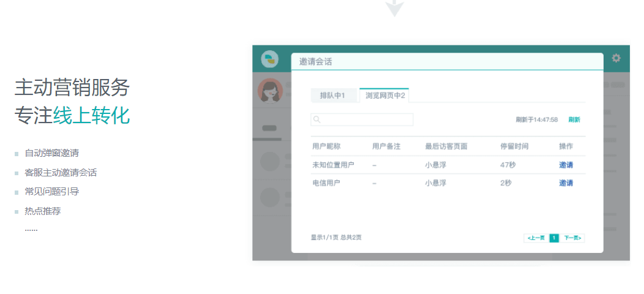Click the round app logo in header
This screenshot has height=294, width=644.
270,59
